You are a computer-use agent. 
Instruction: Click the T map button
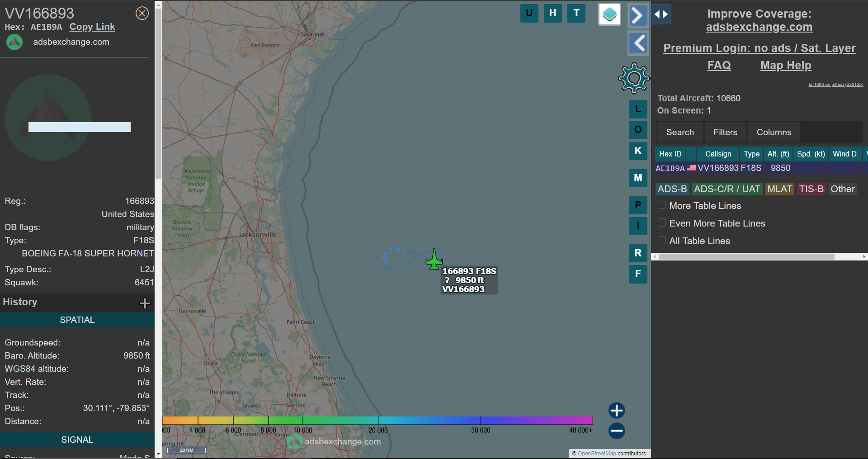pos(576,13)
